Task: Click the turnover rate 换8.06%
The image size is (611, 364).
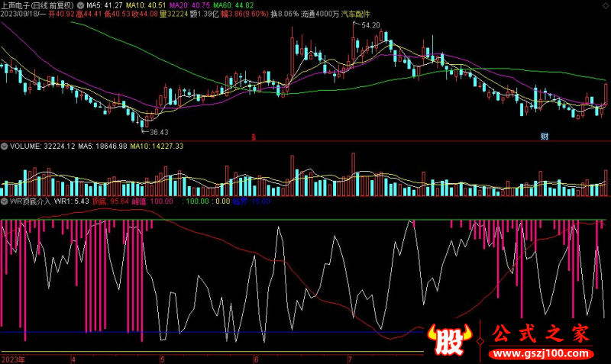Action: [285, 14]
